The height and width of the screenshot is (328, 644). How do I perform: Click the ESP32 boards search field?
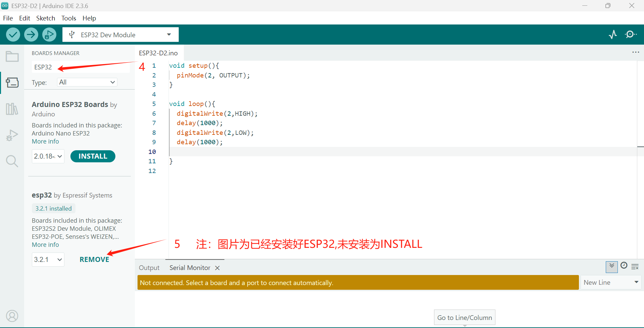tap(81, 67)
